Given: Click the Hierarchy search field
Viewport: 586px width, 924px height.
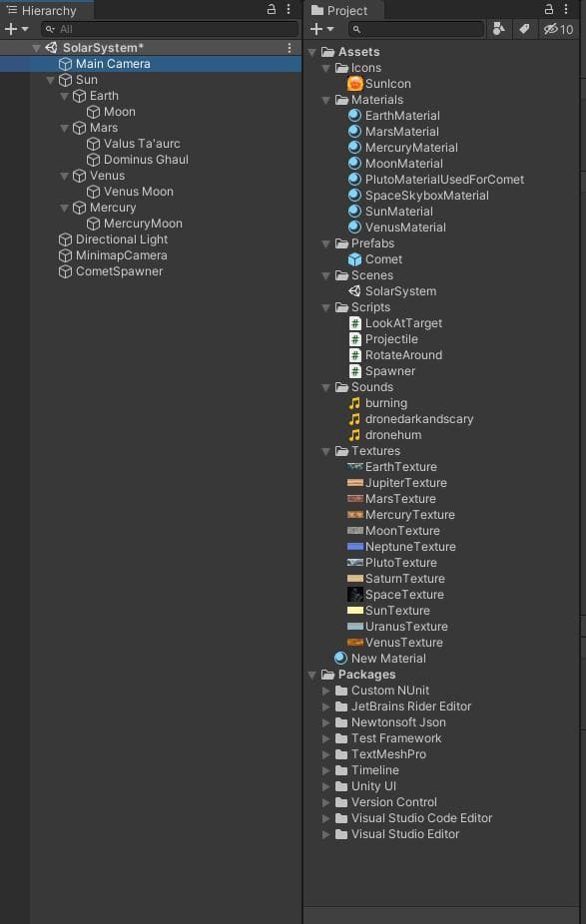Looking at the screenshot, I should click(x=170, y=29).
